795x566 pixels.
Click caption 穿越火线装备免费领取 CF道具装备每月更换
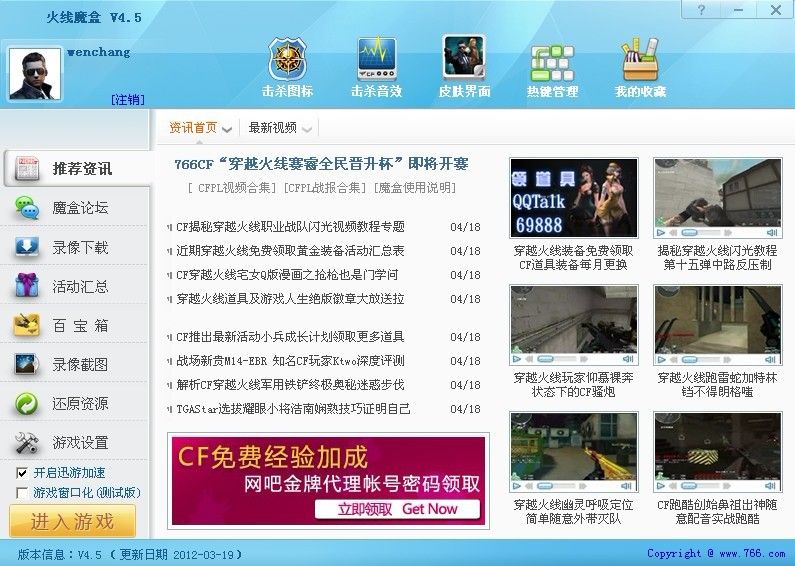click(573, 258)
